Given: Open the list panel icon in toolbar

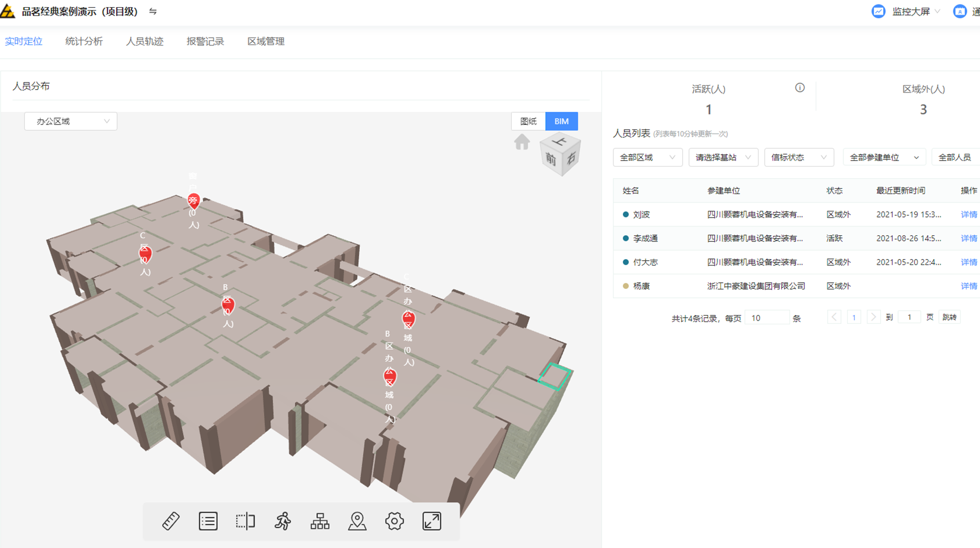Looking at the screenshot, I should (208, 521).
